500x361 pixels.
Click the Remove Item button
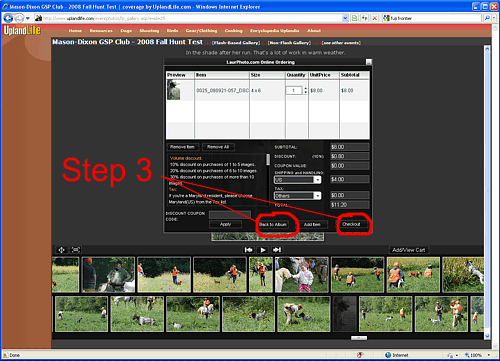pos(182,147)
